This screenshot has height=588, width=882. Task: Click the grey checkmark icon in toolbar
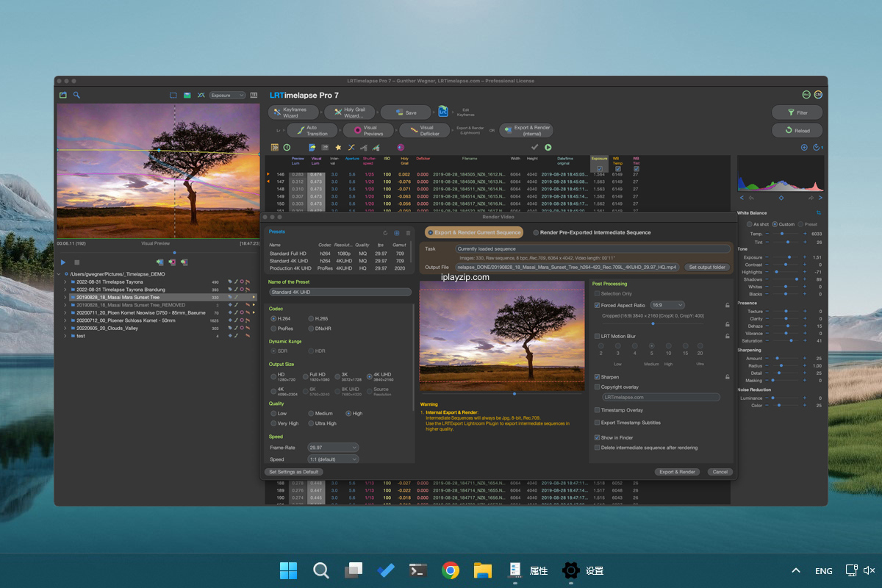pos(534,147)
